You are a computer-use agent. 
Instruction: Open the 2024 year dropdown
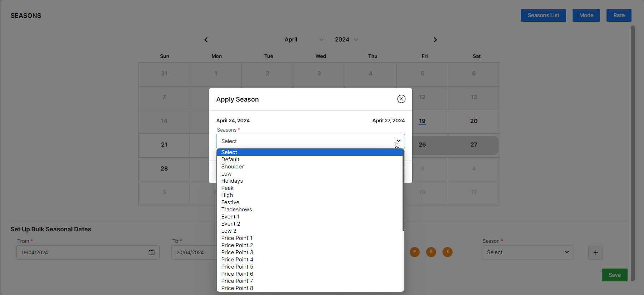(x=346, y=40)
